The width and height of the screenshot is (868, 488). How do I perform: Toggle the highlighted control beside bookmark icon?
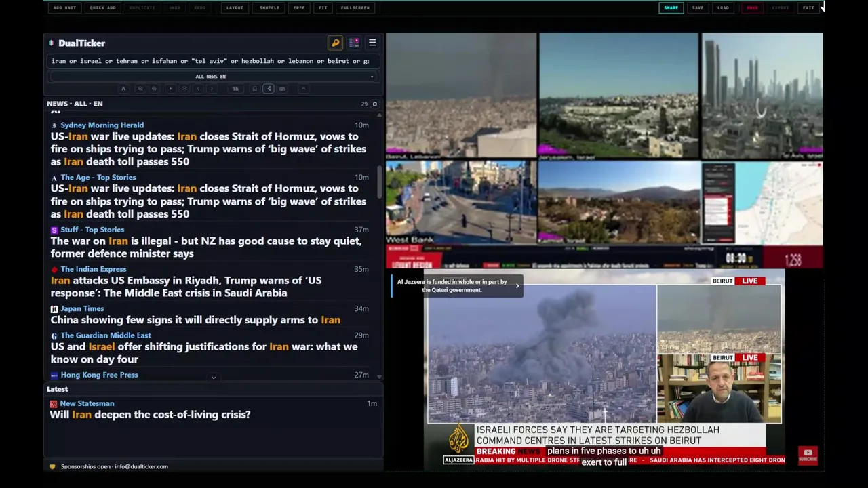tap(269, 89)
